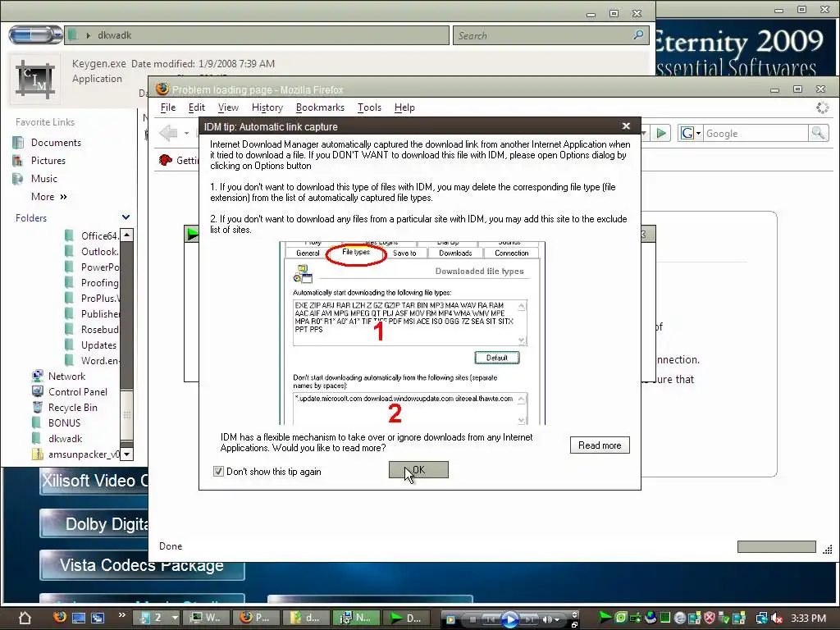Click the Start home icon on the taskbar
The height and width of the screenshot is (630, 840).
point(25,618)
